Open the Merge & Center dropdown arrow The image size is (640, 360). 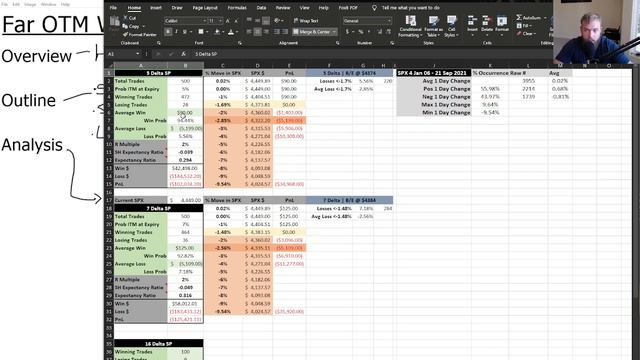[334, 32]
